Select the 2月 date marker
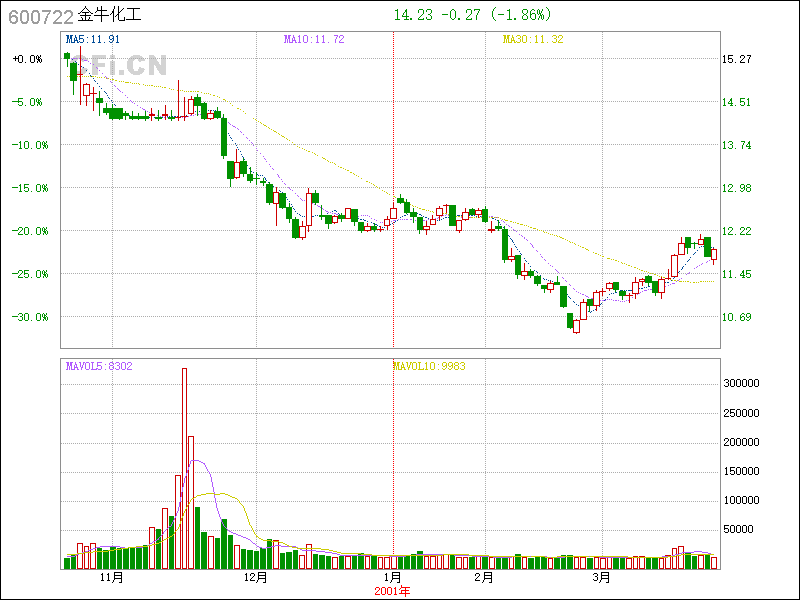The width and height of the screenshot is (800, 600). 484,577
